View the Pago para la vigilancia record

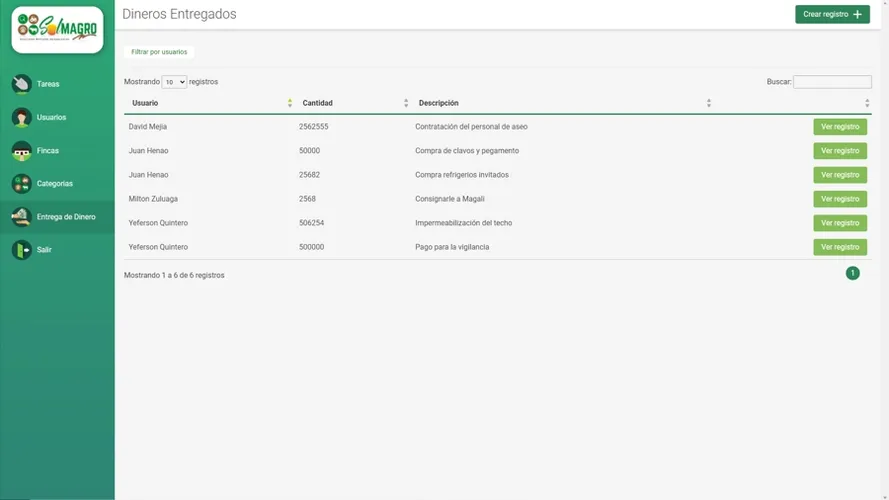pyautogui.click(x=839, y=247)
